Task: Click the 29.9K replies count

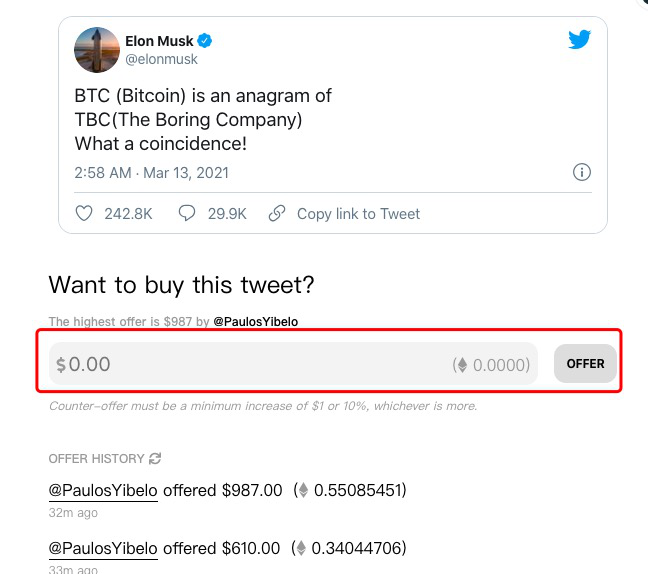Action: [x=227, y=214]
